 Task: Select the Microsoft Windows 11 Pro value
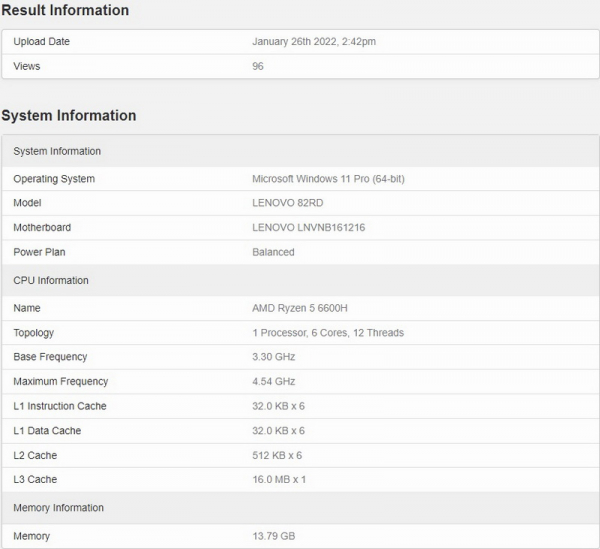[x=328, y=179]
